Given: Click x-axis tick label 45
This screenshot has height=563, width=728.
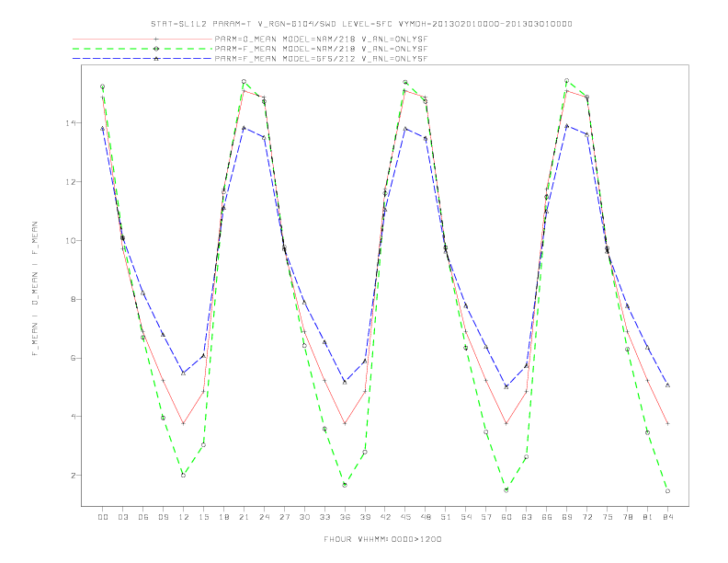Looking at the screenshot, I should 405,517.
